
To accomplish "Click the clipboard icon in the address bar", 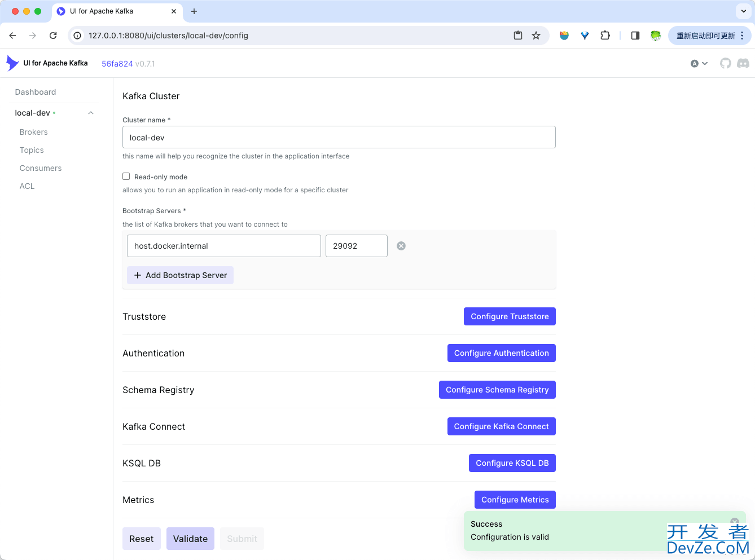I will tap(518, 36).
